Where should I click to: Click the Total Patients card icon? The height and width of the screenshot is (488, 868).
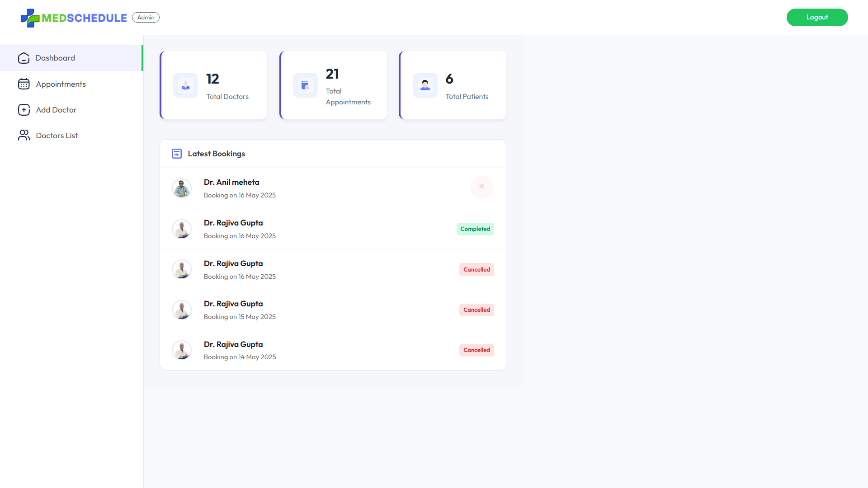pos(425,85)
